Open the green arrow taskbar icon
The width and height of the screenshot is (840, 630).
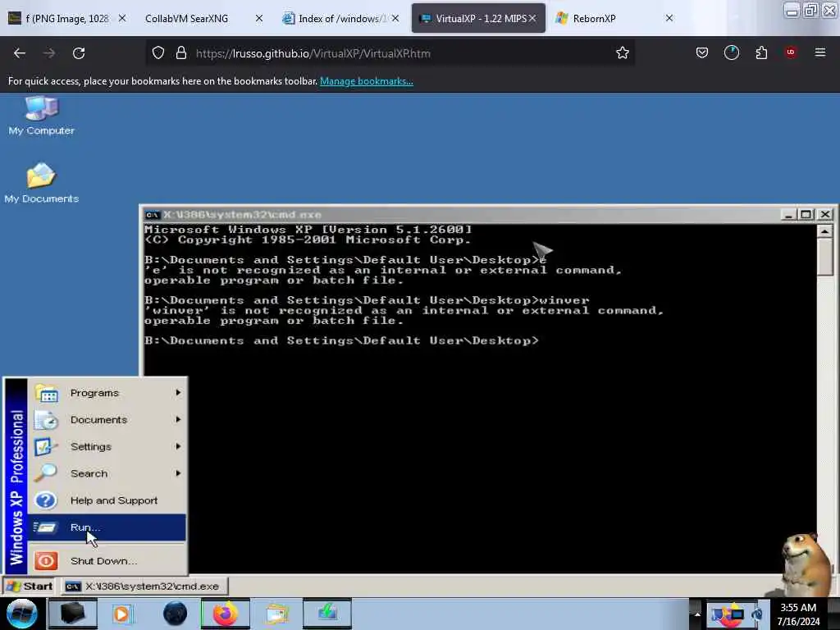[326, 614]
